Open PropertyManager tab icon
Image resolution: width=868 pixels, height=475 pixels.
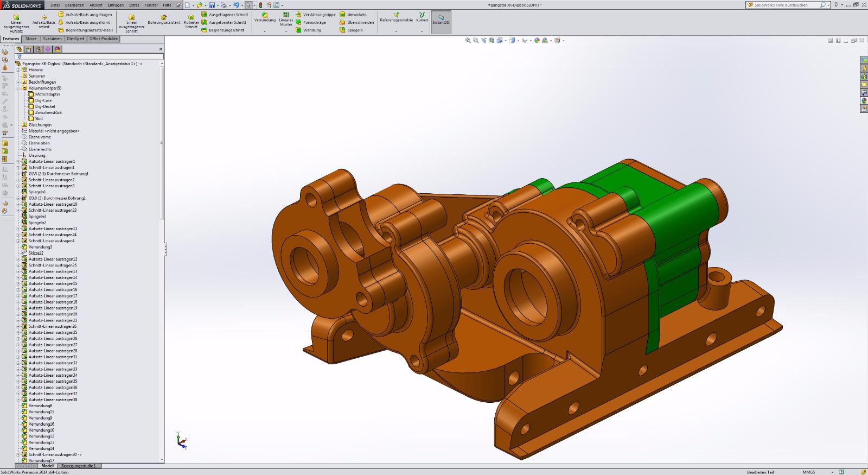(29, 49)
